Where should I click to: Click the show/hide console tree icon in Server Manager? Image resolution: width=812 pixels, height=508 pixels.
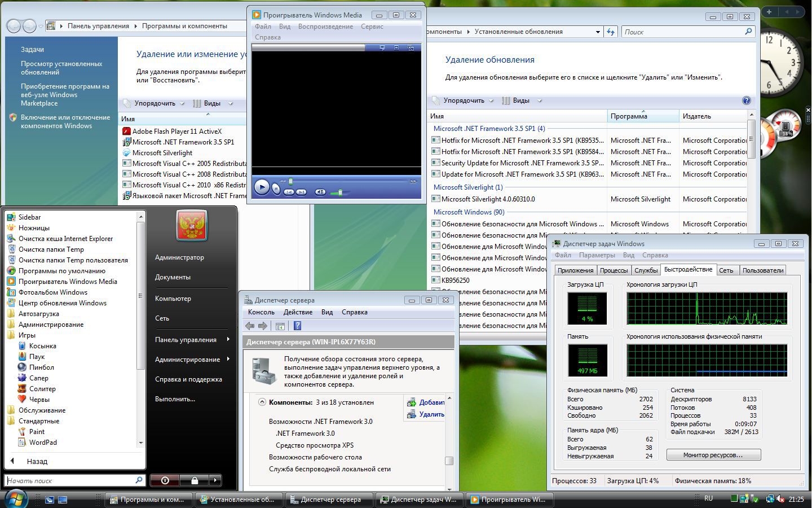point(280,326)
